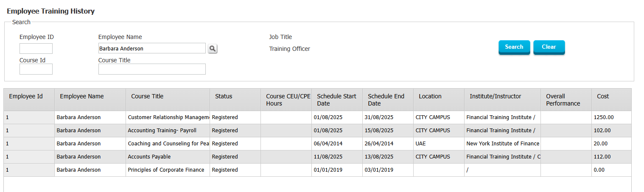Viewport: 644px width, 192px height.
Task: Click the Employee Name field with Barbara Anderson
Action: (152, 48)
